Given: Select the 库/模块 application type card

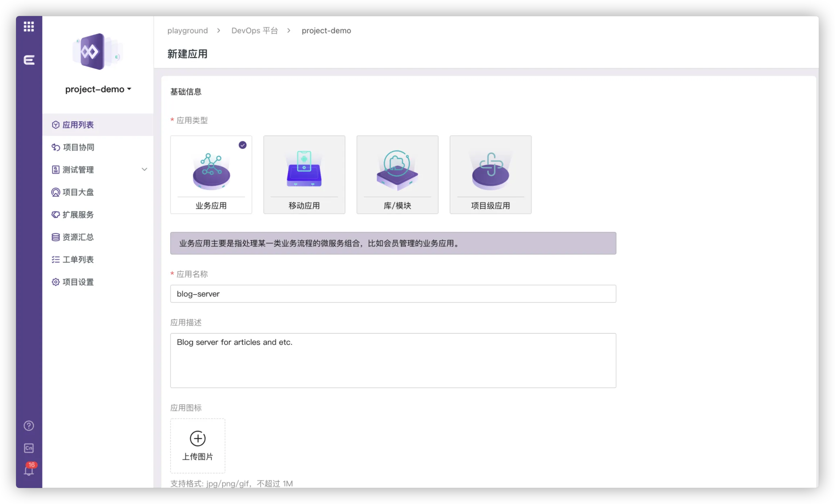Looking at the screenshot, I should click(x=397, y=175).
